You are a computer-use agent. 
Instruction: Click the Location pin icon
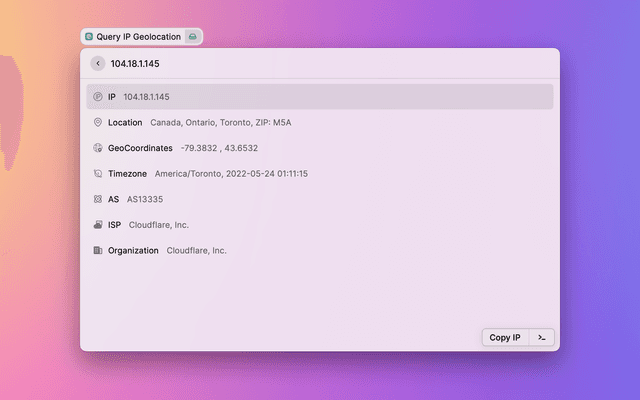(97, 123)
